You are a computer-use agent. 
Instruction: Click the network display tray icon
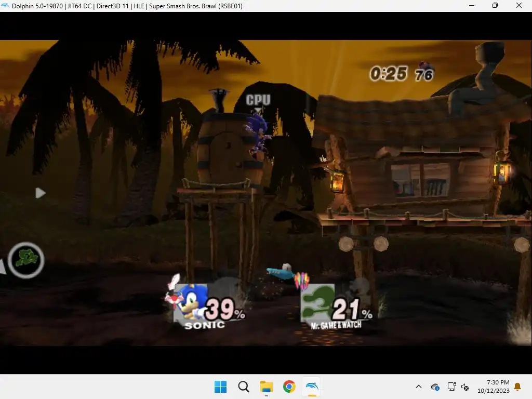pos(451,387)
